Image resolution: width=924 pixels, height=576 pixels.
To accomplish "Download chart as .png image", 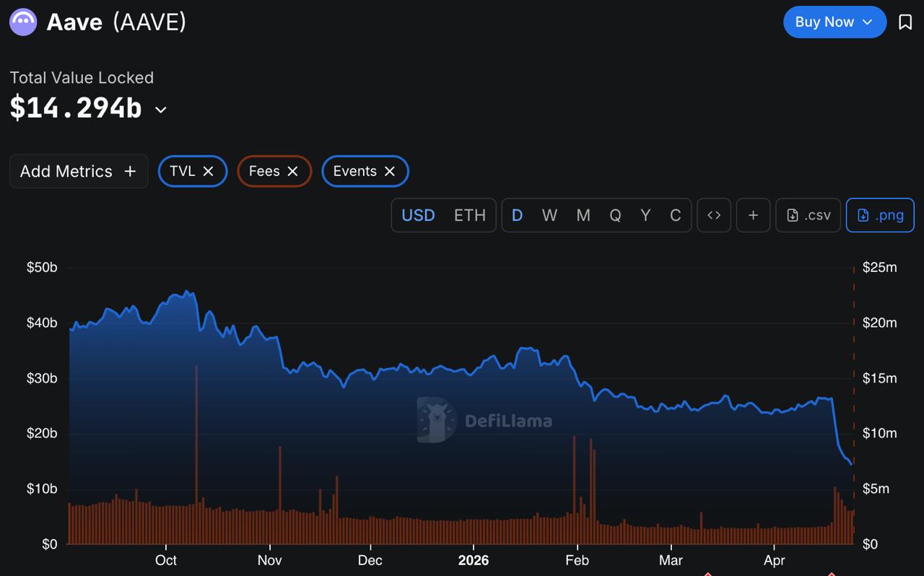I will pyautogui.click(x=880, y=214).
